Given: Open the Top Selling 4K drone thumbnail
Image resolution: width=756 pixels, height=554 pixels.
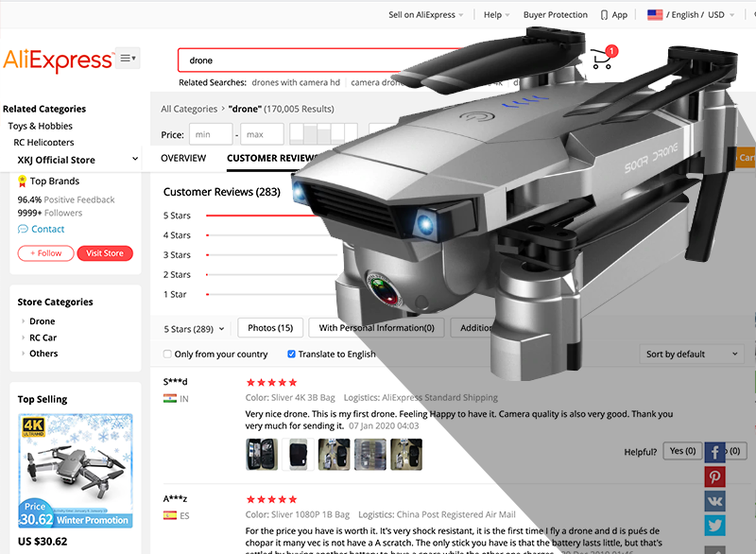Looking at the screenshot, I should point(76,471).
